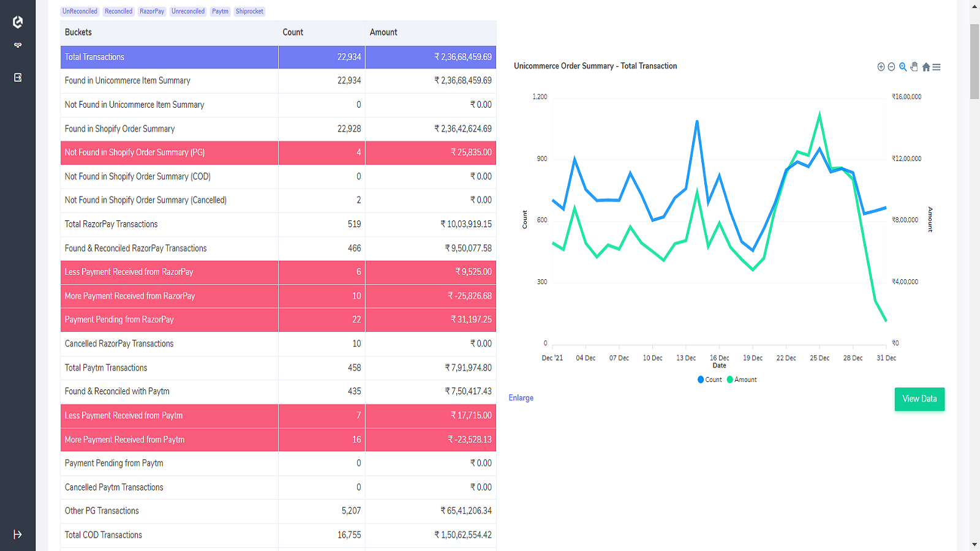Viewport: 980px width, 551px height.
Task: Toggle the Amount series legend
Action: (742, 380)
